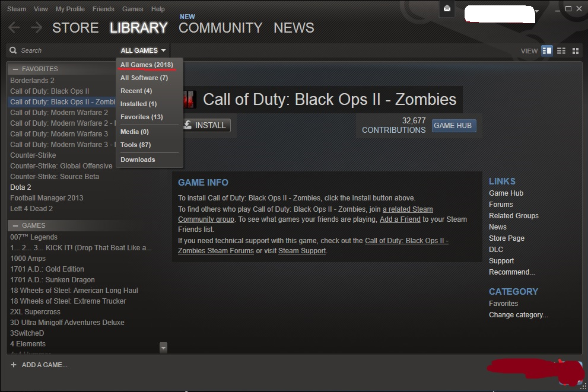Viewport: 588px width, 392px height.
Task: Go to the Community tab
Action: (x=220, y=28)
